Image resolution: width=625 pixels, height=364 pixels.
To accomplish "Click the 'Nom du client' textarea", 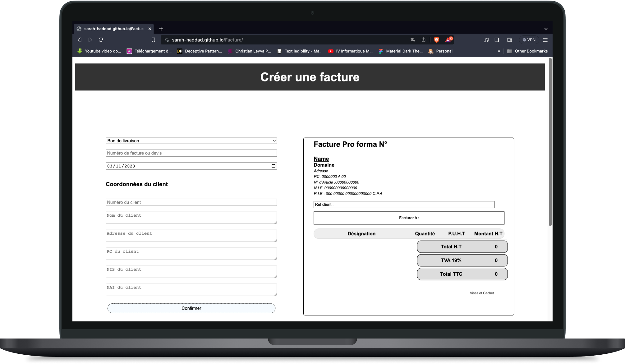I will (x=191, y=218).
